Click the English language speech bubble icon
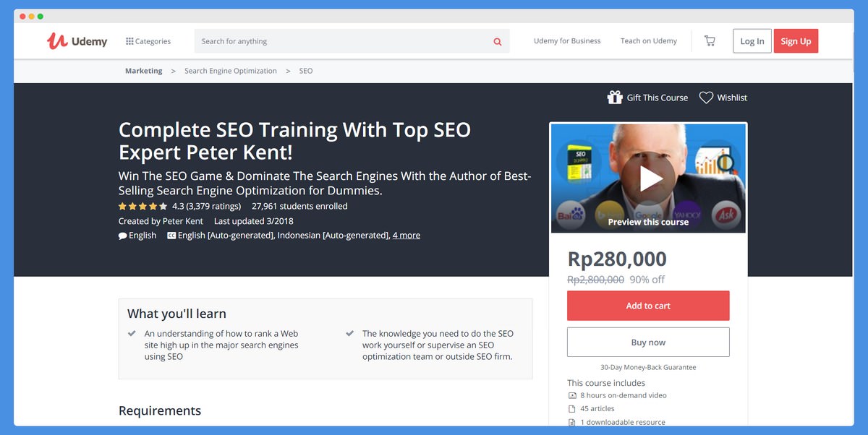868x435 pixels. (123, 236)
